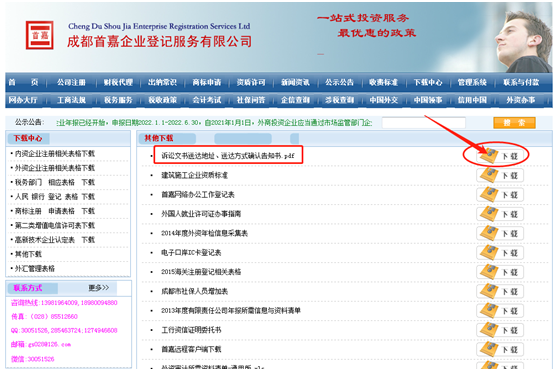Select the 其他下载 section tab
The image size is (558, 371).
(x=167, y=138)
